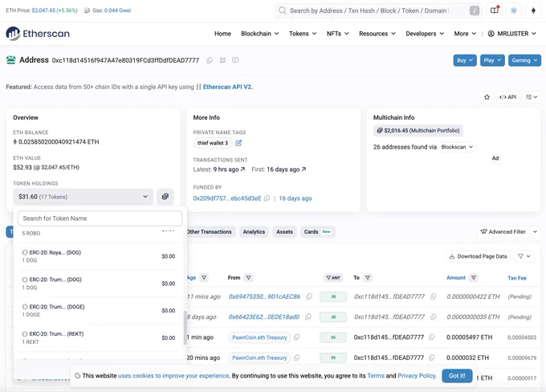Open the Play dropdown button

click(492, 60)
